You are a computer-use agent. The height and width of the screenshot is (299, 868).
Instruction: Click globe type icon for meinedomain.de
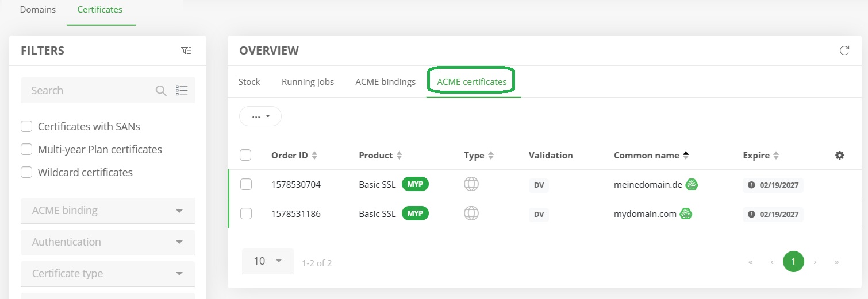471,184
